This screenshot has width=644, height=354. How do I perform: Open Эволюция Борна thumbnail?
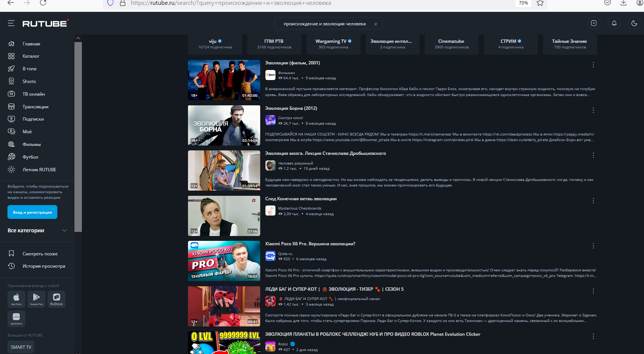pos(224,125)
